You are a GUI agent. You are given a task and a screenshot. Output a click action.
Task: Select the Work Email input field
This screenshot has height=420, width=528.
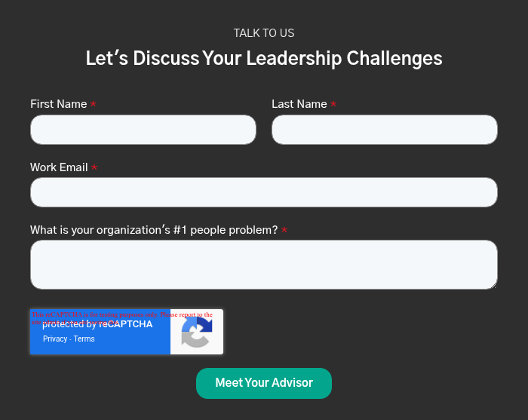264,192
